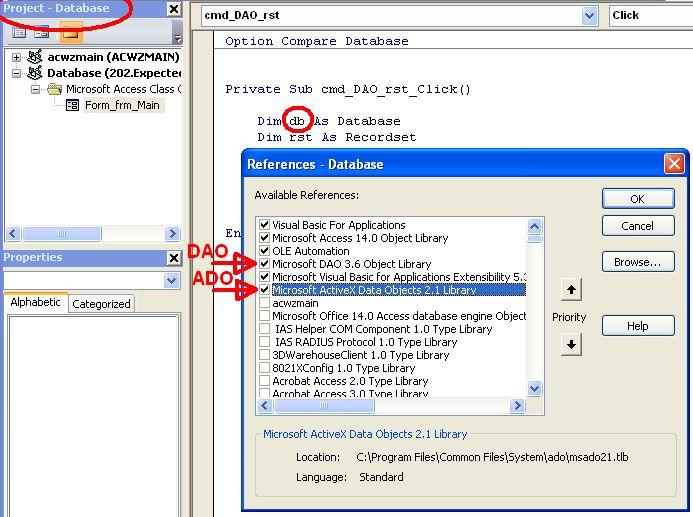Viewport: 693px width, 517px height.
Task: Check 3DWarehouseClient 1.0 Type Library
Action: pos(264,355)
